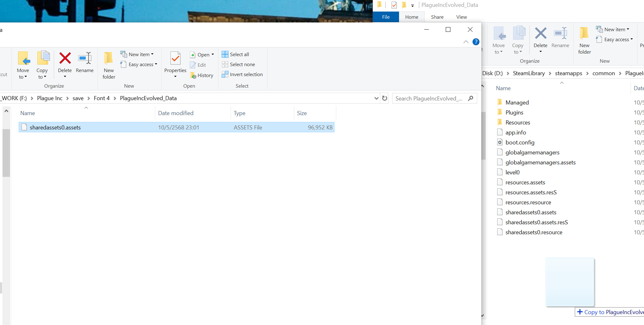Click the Edit button in the Open group
644x325 pixels.
[198, 65]
